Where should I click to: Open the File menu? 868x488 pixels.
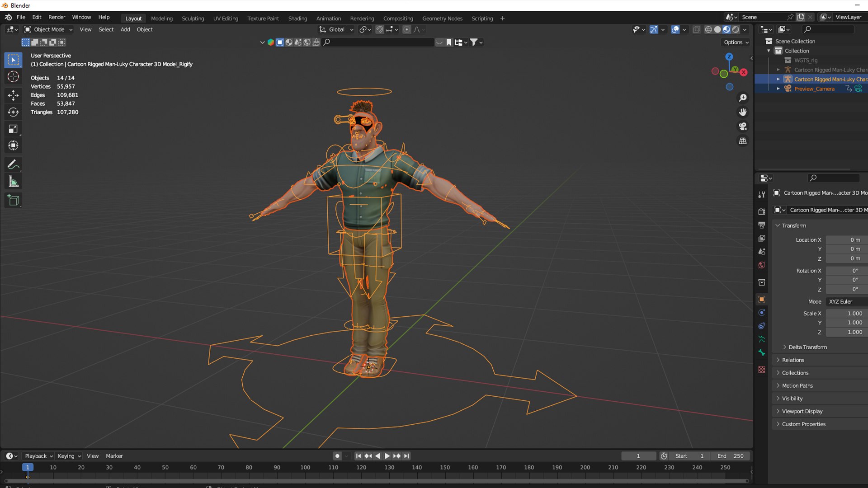pyautogui.click(x=21, y=17)
